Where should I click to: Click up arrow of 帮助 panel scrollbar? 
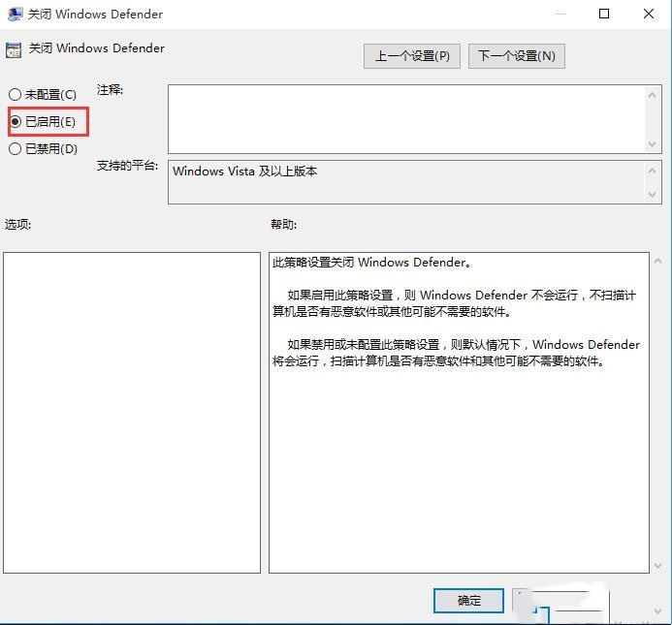[x=657, y=261]
